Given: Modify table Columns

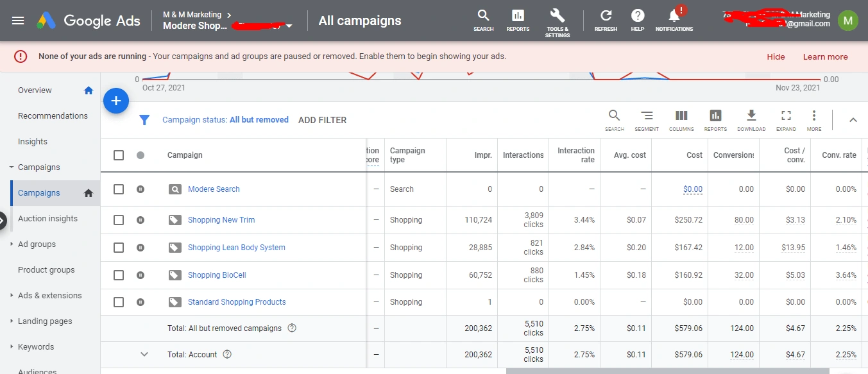Looking at the screenshot, I should (681, 120).
